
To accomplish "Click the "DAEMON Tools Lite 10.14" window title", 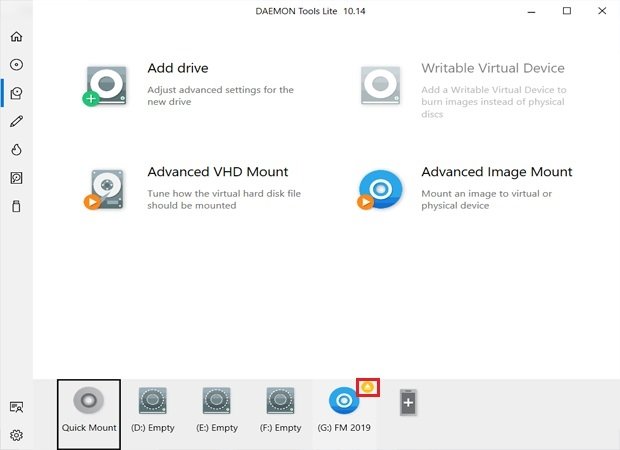I will tap(310, 11).
